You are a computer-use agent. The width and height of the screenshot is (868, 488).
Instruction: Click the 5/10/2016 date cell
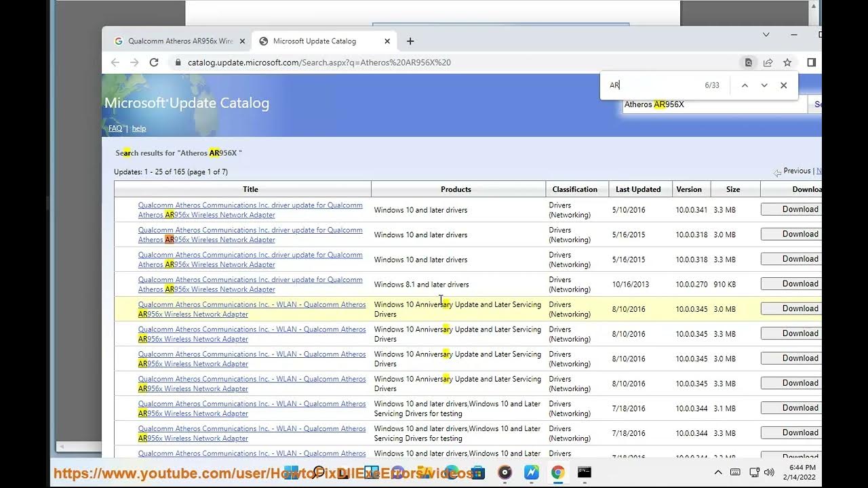[629, 210]
